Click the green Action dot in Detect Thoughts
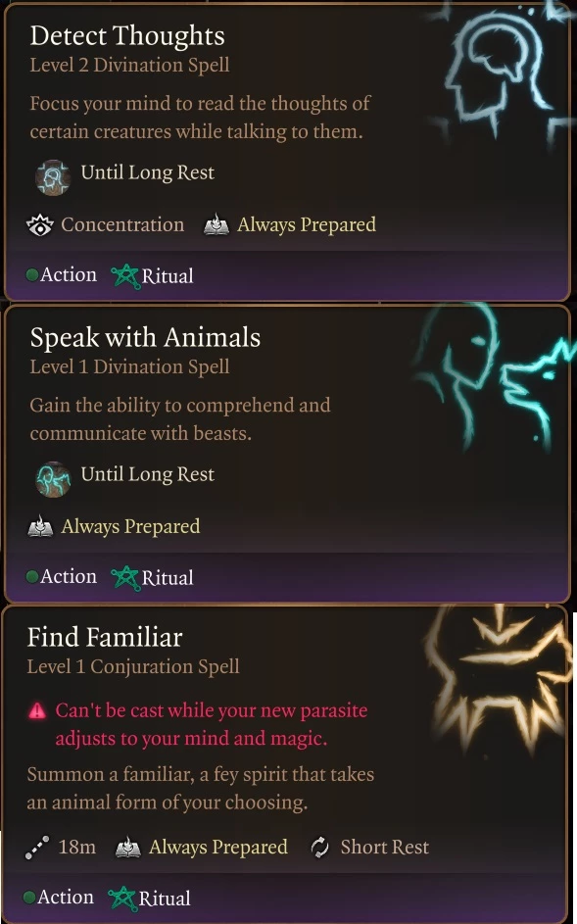The height and width of the screenshot is (924, 577). coord(32,275)
